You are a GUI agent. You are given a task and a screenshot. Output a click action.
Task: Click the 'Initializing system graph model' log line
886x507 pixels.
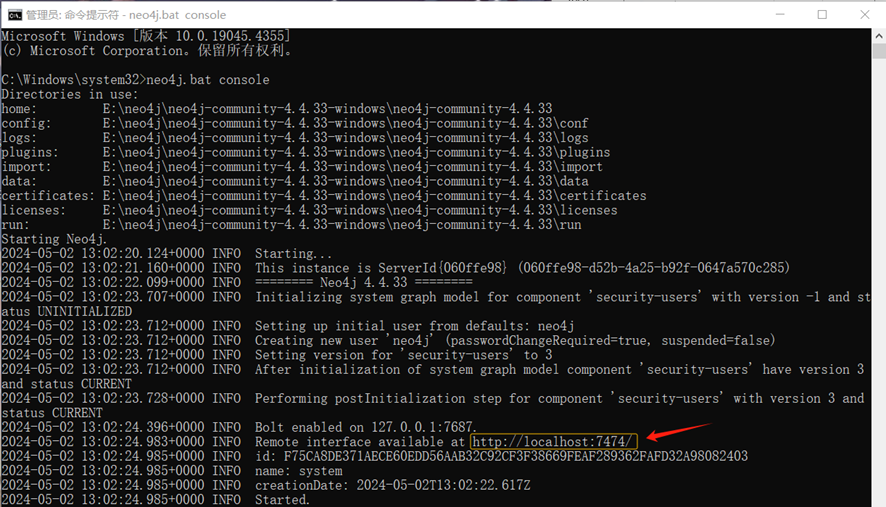pos(436,297)
